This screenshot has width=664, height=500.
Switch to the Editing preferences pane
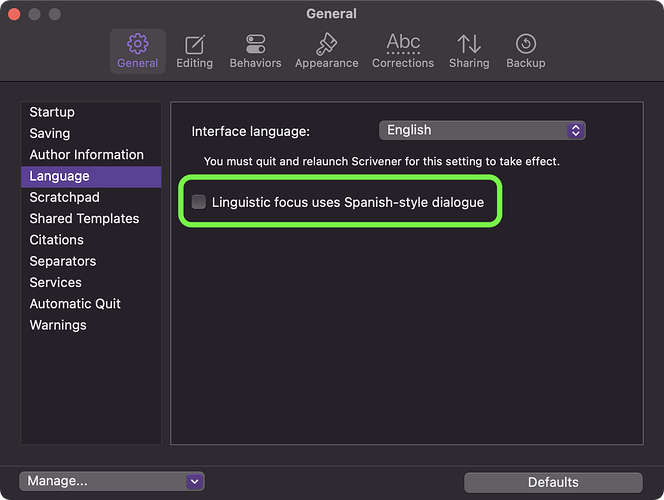[x=194, y=45]
